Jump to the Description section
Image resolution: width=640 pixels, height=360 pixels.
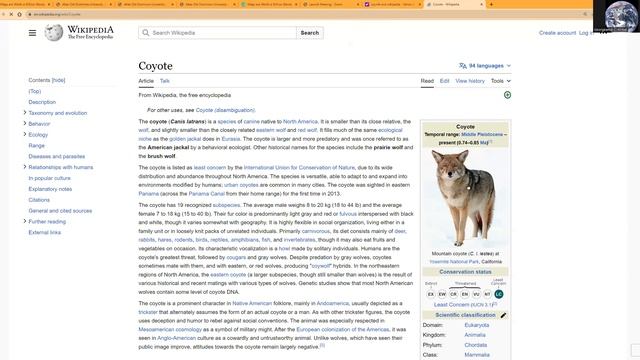point(42,102)
